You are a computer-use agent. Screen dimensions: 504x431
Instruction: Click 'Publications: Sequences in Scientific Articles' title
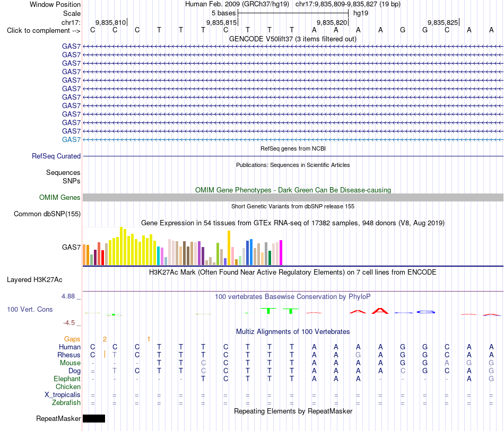(x=293, y=165)
